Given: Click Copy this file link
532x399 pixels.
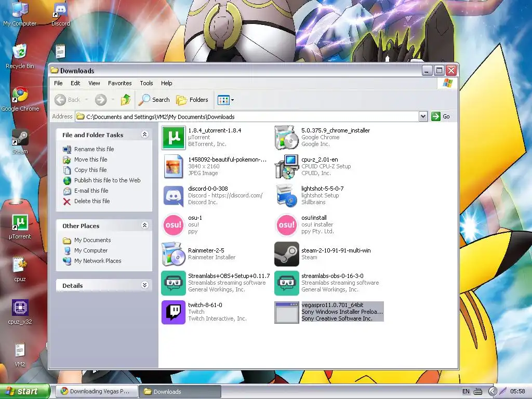Looking at the screenshot, I should click(90, 170).
